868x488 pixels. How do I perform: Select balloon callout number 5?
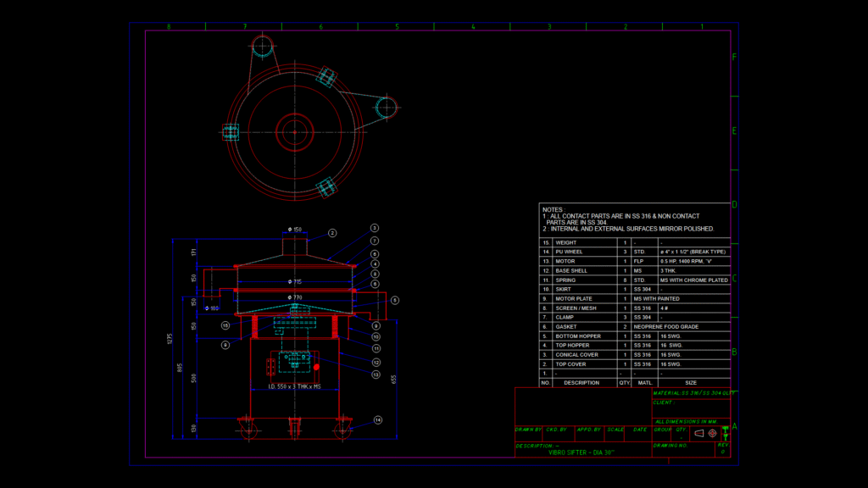[395, 301]
